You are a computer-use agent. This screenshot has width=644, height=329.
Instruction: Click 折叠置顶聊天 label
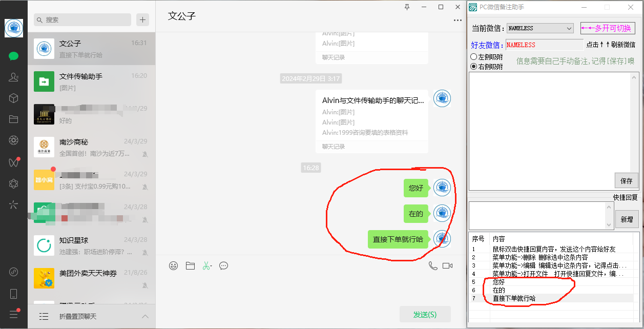(x=78, y=316)
